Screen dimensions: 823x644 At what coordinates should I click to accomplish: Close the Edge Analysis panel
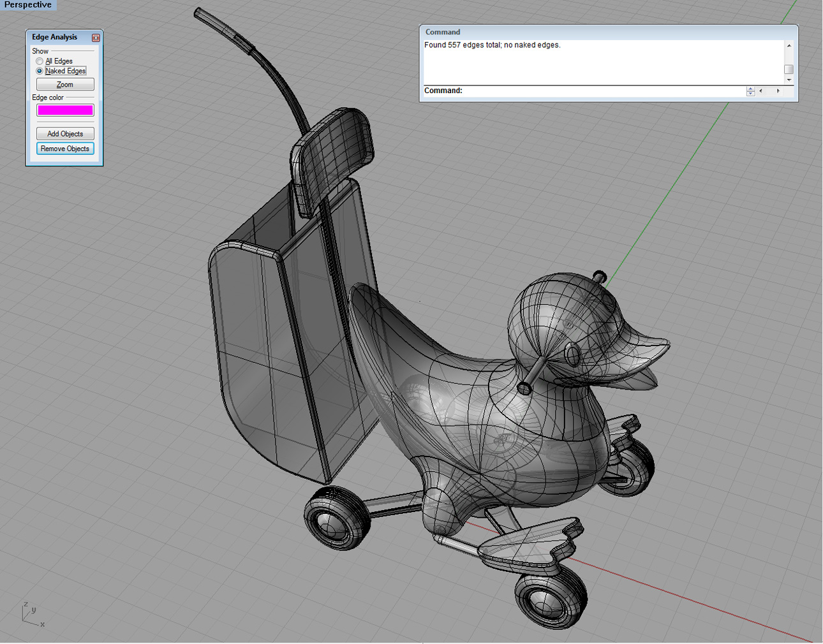pyautogui.click(x=96, y=38)
